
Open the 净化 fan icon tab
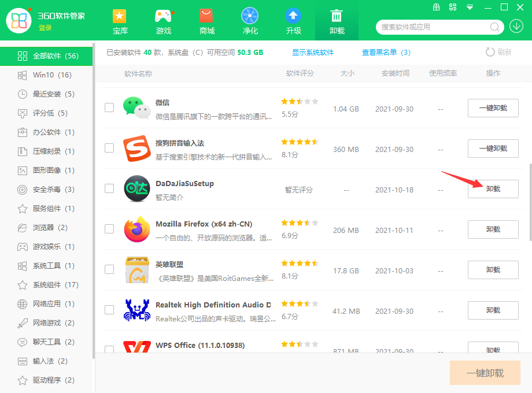point(250,21)
